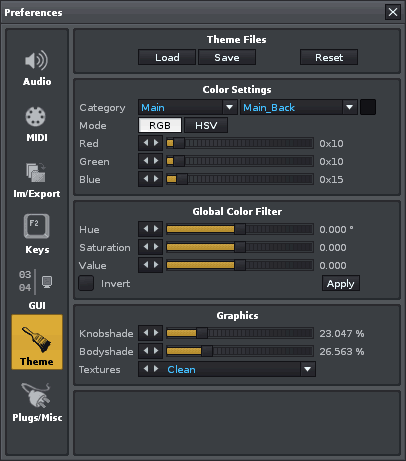The height and width of the screenshot is (461, 406).
Task: Click the Red value decrease arrow
Action: 146,143
